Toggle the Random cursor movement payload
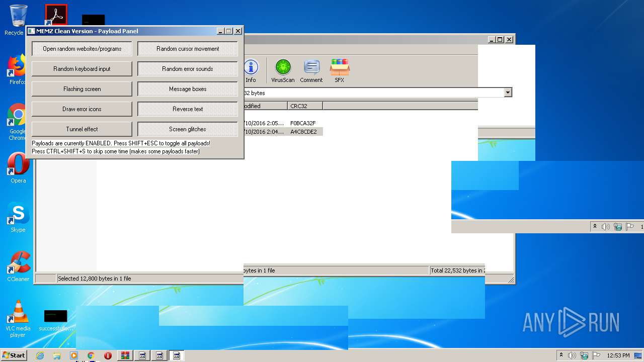The height and width of the screenshot is (362, 644). (x=188, y=49)
